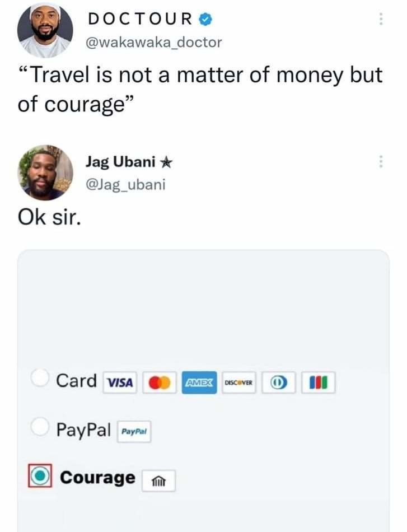
Task: Click the Visa card logo
Action: pyautogui.click(x=120, y=382)
